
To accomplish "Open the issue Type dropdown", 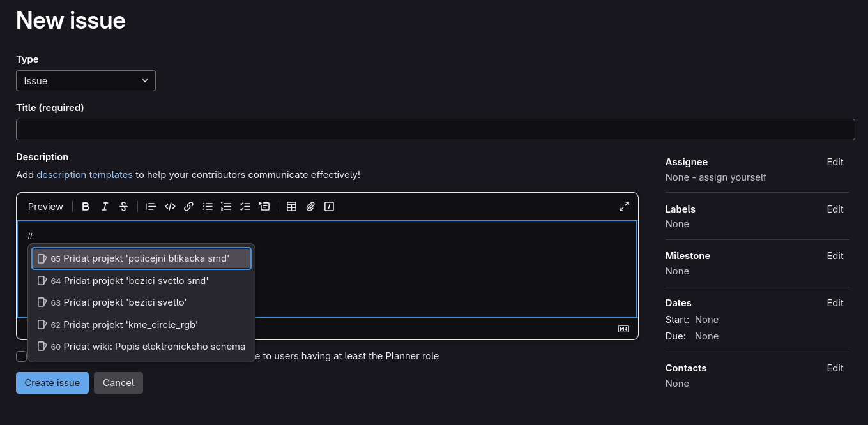I will click(x=86, y=81).
